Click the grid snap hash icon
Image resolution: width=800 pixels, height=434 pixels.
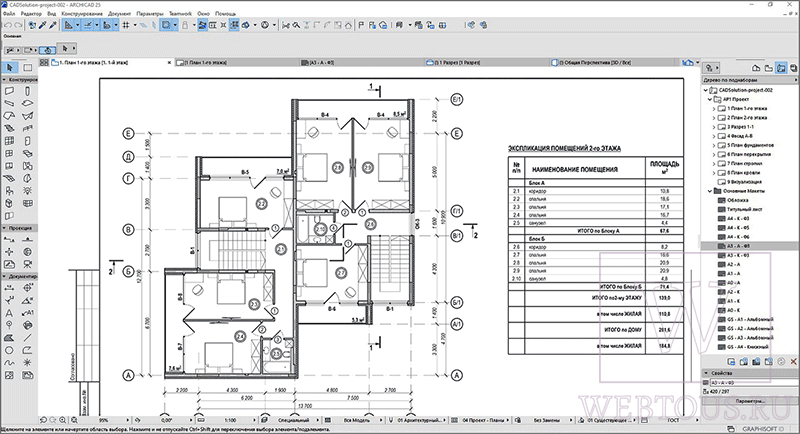126,25
